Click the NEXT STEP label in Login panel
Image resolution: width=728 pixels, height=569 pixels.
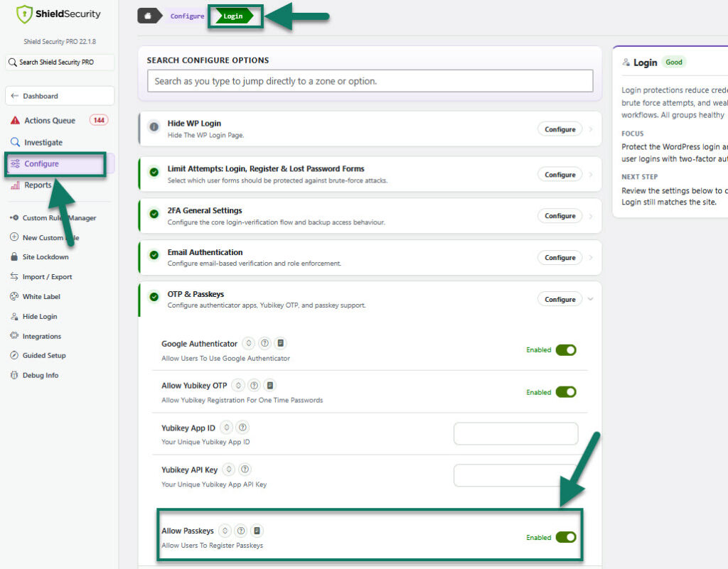point(639,177)
